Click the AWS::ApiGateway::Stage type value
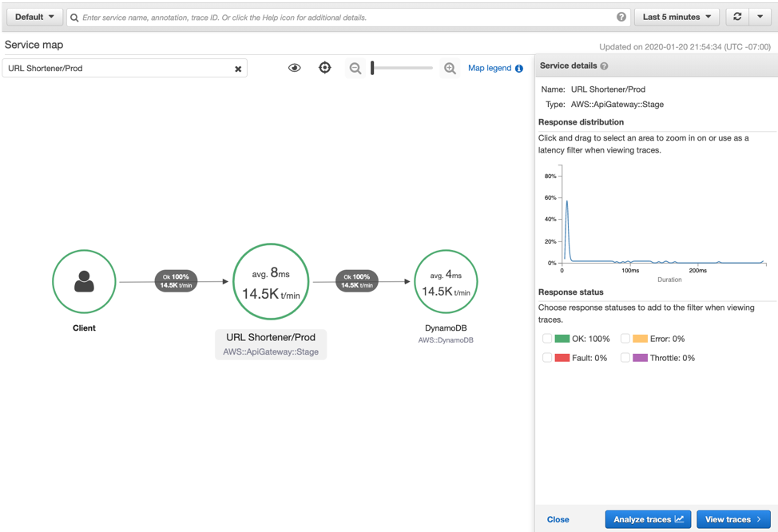Image resolution: width=778 pixels, height=532 pixels. (x=617, y=105)
